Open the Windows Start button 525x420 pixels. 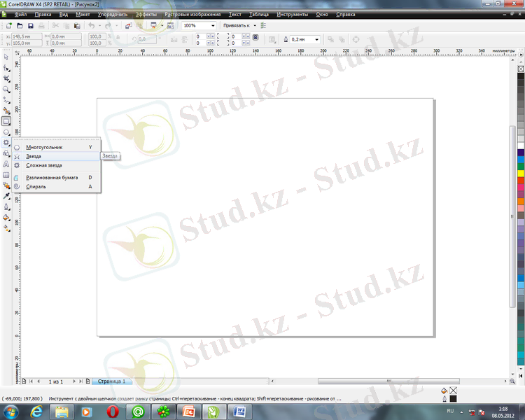point(10,412)
